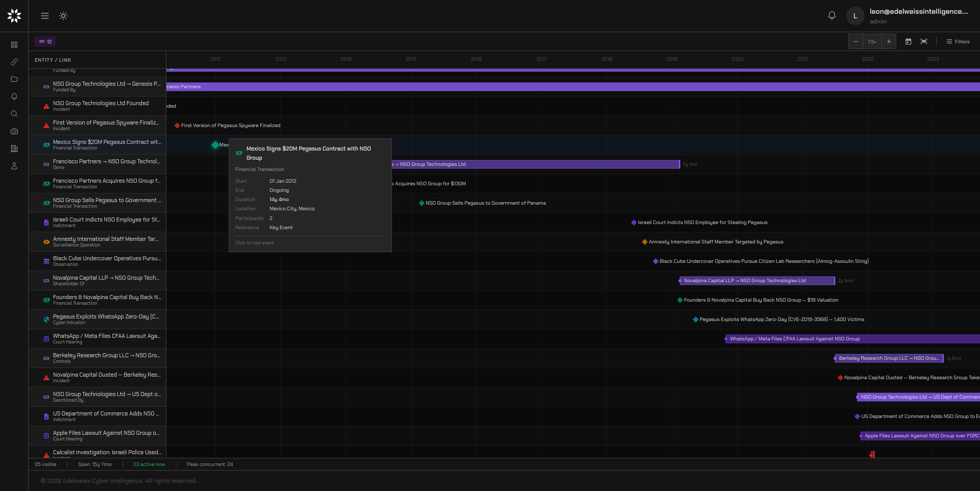Open folder icon in sidebar
980x491 pixels.
point(14,79)
